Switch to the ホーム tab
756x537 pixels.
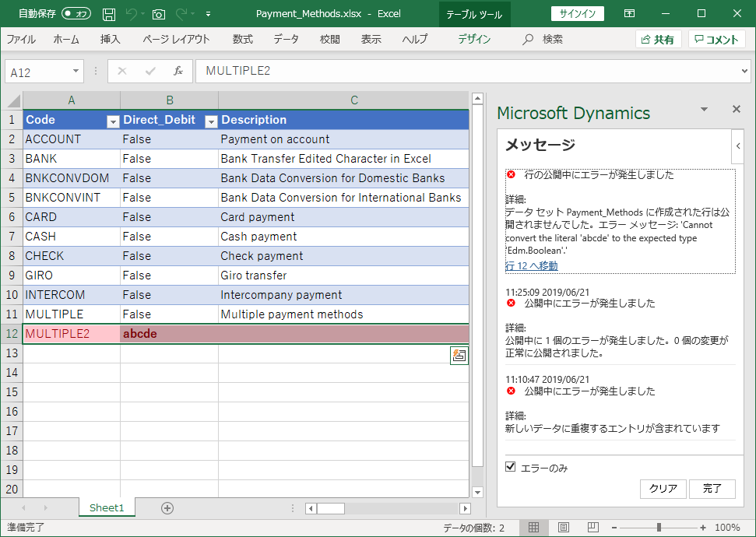tap(66, 39)
